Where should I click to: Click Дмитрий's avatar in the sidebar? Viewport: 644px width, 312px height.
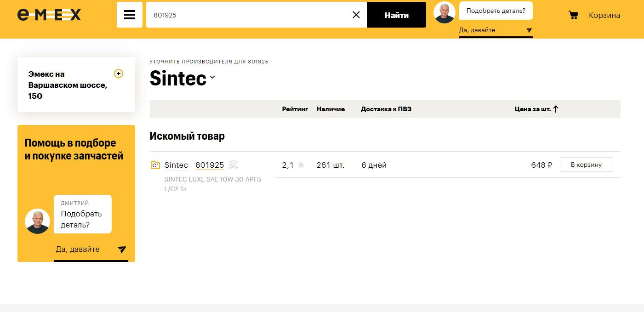(x=37, y=221)
